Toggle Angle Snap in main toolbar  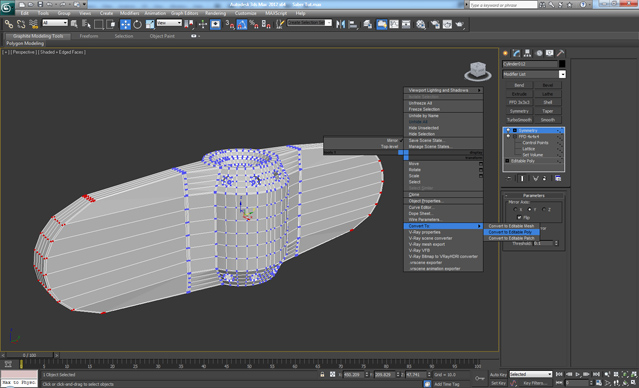click(x=242, y=24)
